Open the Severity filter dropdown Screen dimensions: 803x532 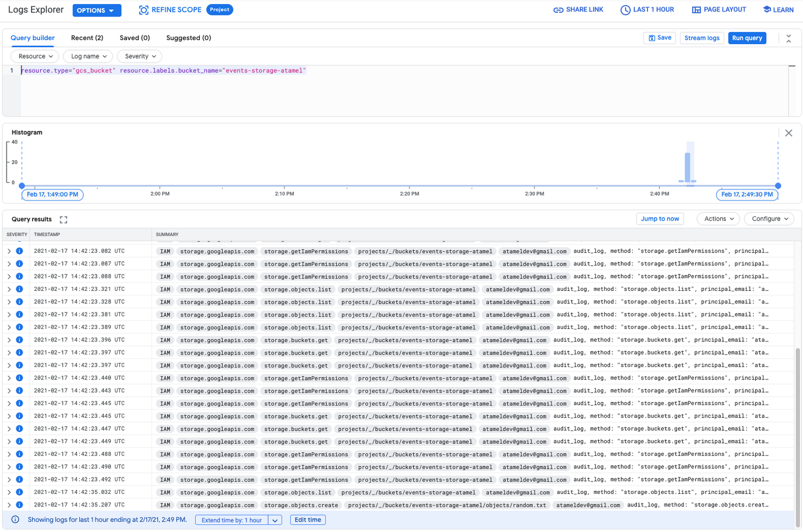point(140,56)
